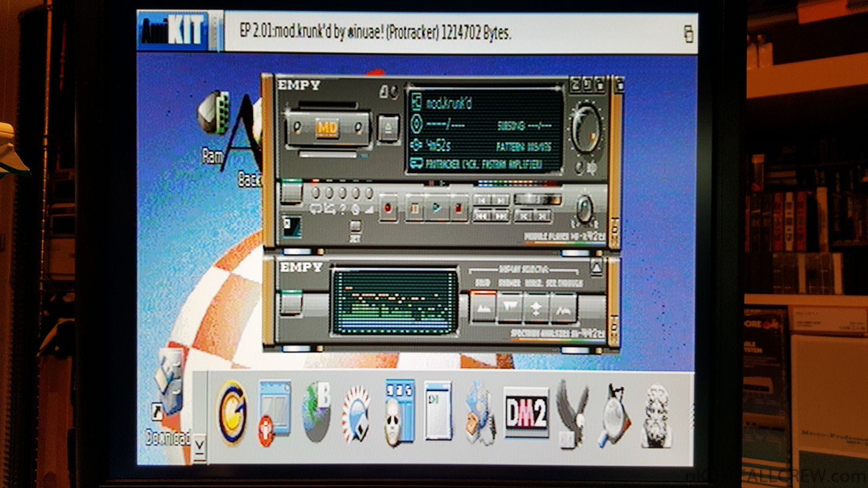Click the clock icon under the option buttons
Image resolution: width=868 pixels, height=488 pixels.
(x=356, y=209)
